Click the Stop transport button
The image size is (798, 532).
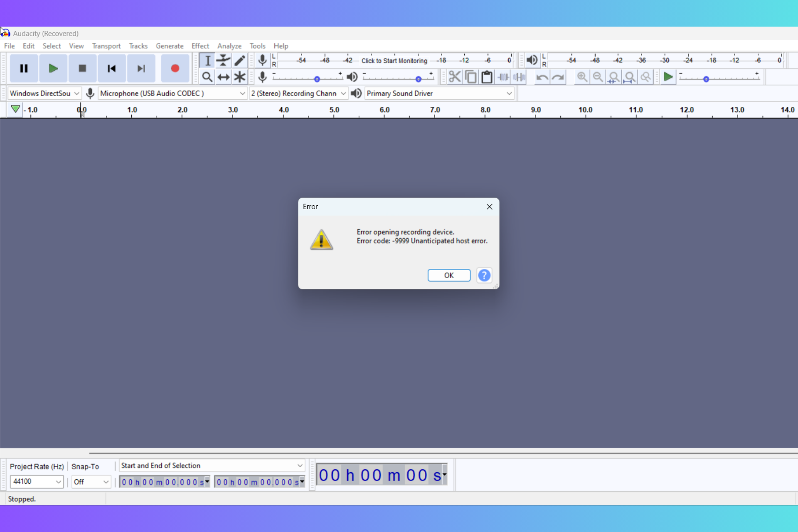82,68
